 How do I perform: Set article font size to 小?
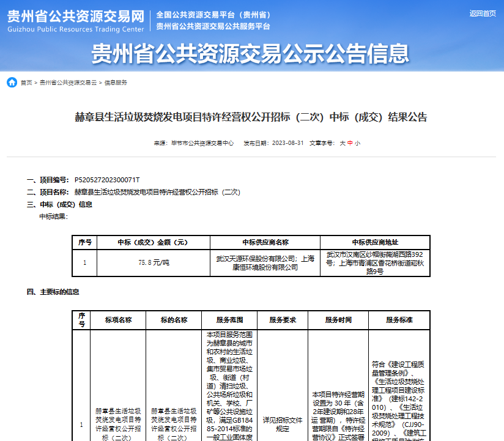[357, 143]
